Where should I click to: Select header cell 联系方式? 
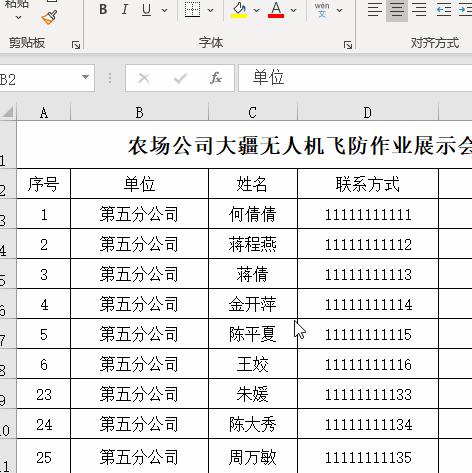click(368, 184)
